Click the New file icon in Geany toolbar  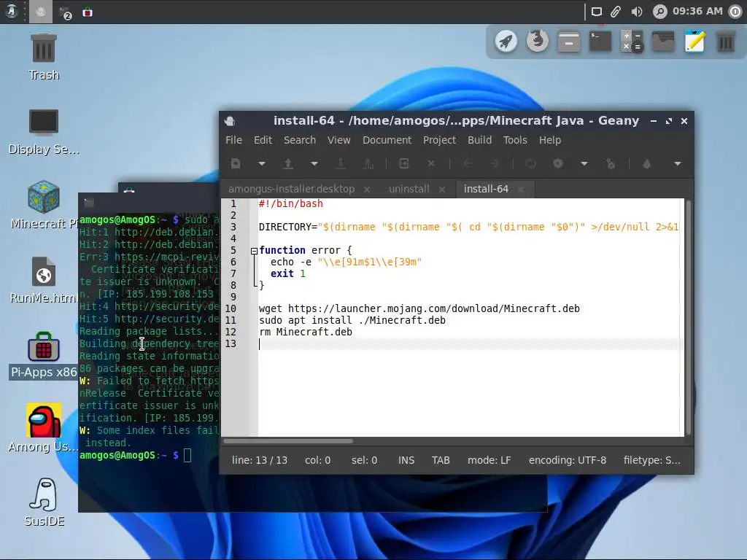point(236,164)
